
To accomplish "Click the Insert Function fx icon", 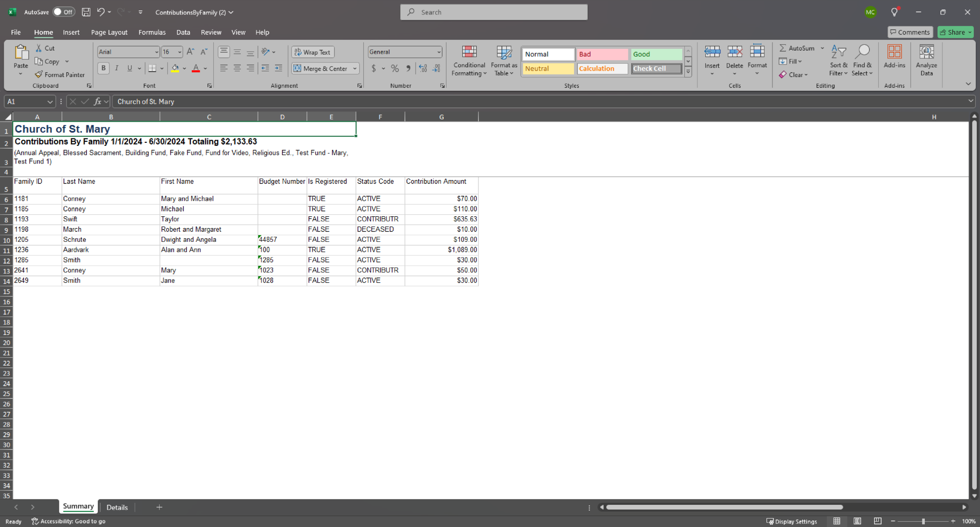I will click(x=98, y=102).
